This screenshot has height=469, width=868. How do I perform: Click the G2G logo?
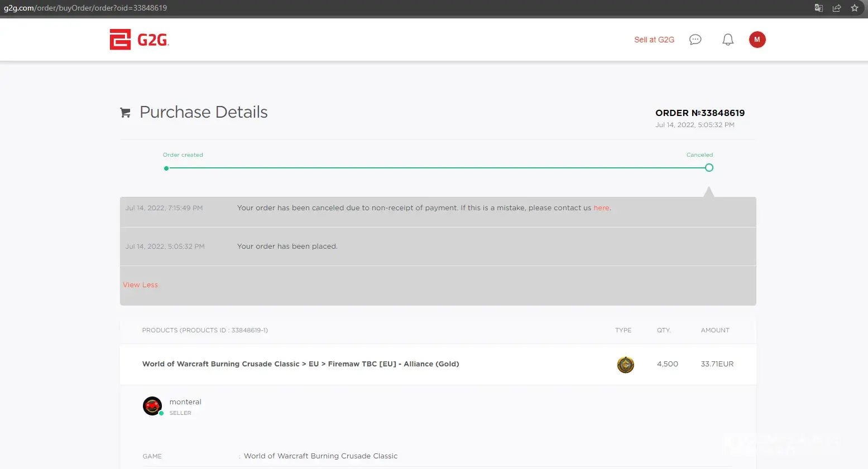coord(139,40)
